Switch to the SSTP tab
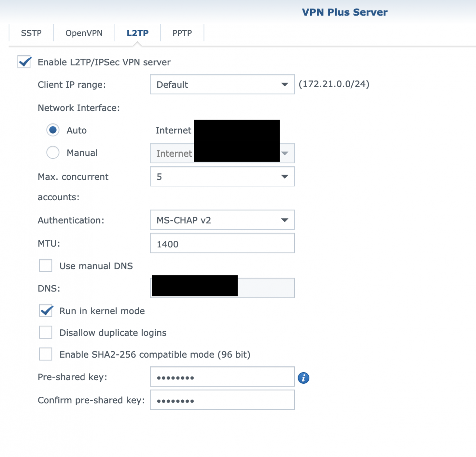This screenshot has height=457, width=476. pos(31,33)
